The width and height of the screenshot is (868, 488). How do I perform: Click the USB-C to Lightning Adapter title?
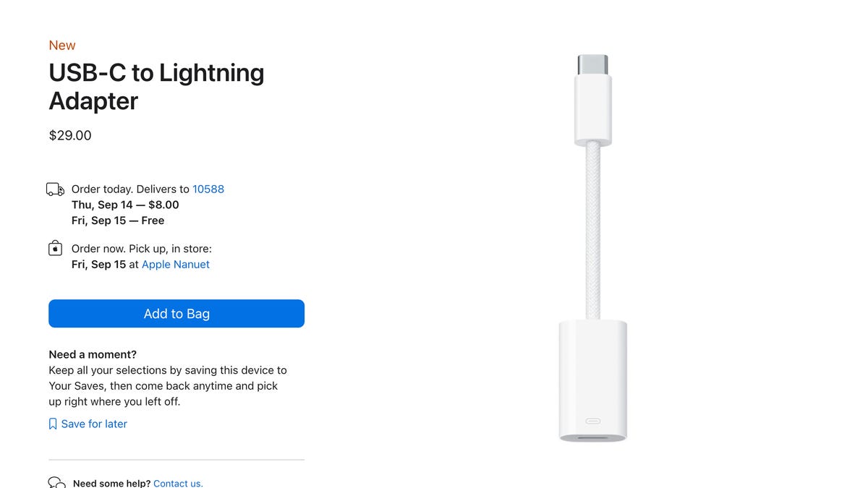(156, 86)
